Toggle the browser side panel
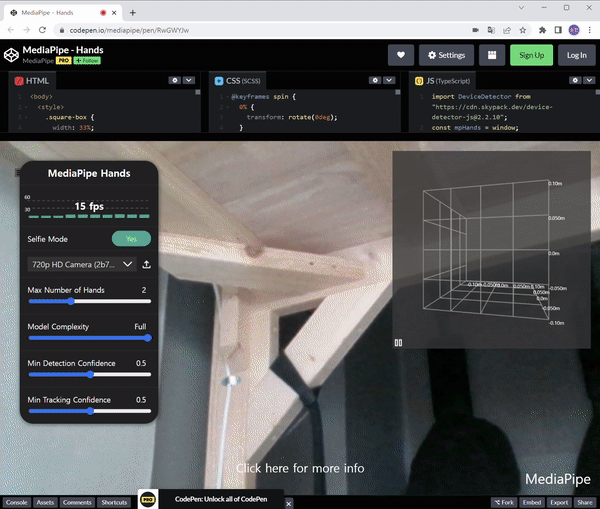Viewport: 600px width, 509px height. pyautogui.click(x=558, y=30)
